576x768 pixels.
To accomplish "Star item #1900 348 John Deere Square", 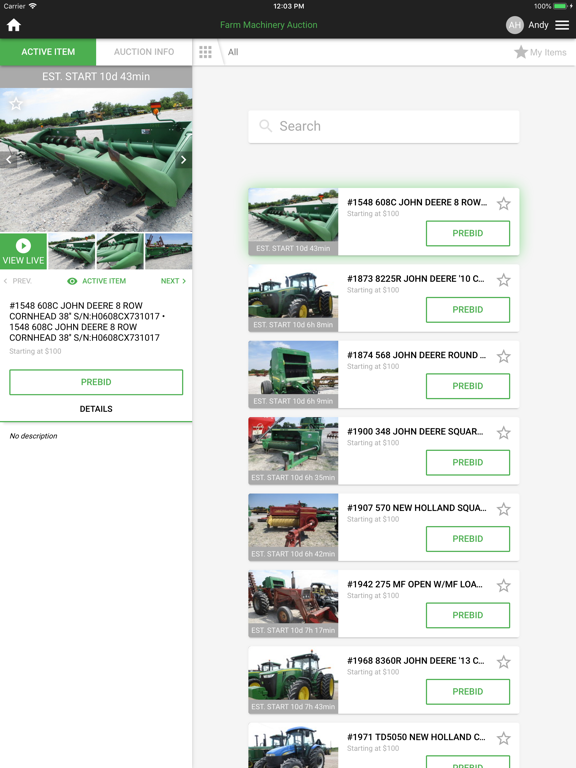I will coord(504,432).
